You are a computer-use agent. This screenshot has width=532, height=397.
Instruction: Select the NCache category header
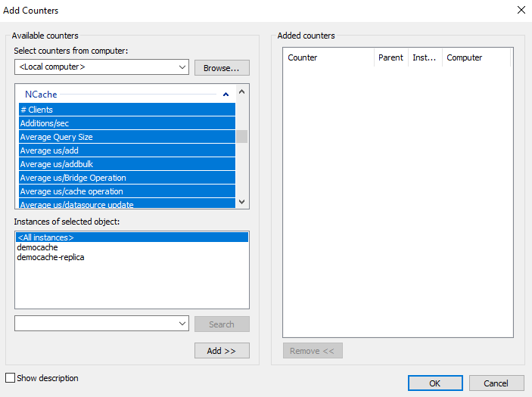(41, 95)
